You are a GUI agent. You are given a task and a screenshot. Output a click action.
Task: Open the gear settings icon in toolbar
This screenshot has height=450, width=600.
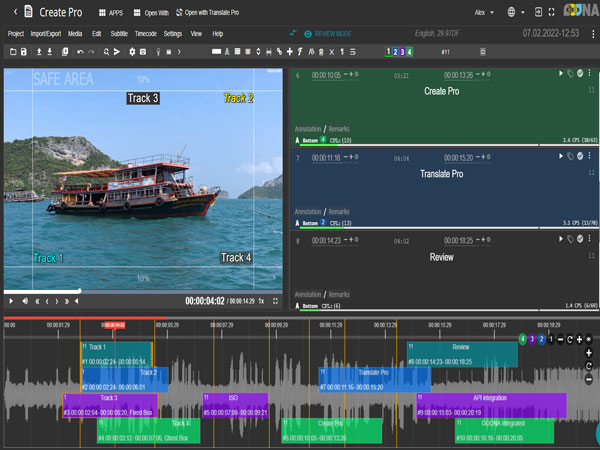point(132,52)
